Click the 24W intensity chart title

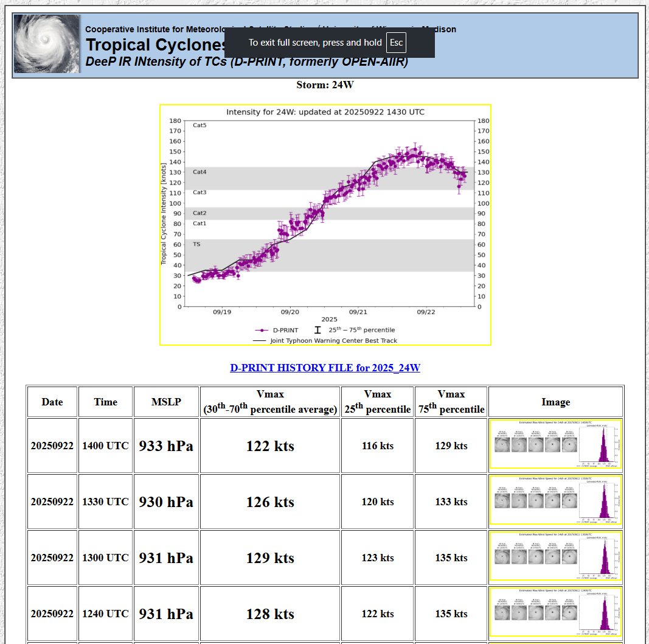[325, 112]
